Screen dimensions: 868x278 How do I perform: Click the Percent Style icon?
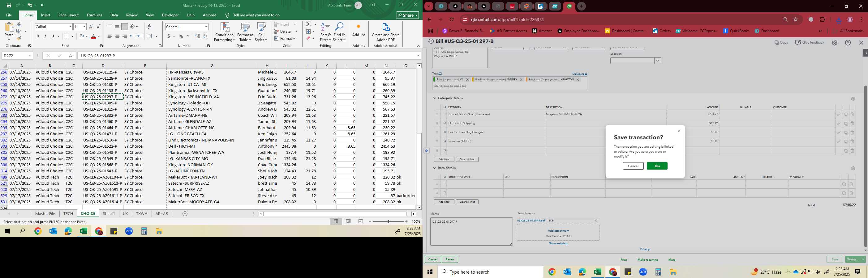pos(181,36)
